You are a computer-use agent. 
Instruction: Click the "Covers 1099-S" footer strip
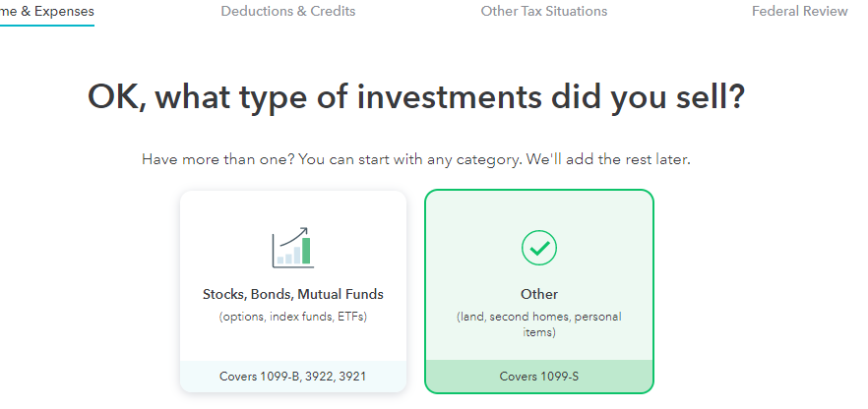(539, 376)
